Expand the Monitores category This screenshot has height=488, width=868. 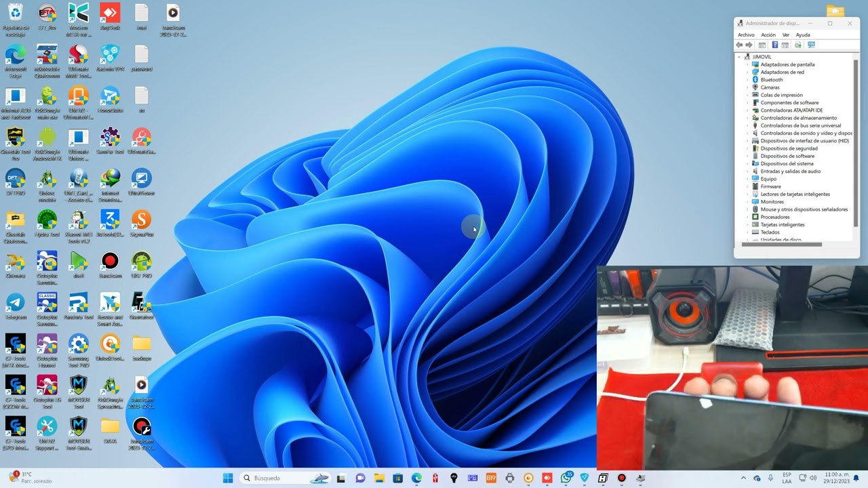pyautogui.click(x=747, y=201)
